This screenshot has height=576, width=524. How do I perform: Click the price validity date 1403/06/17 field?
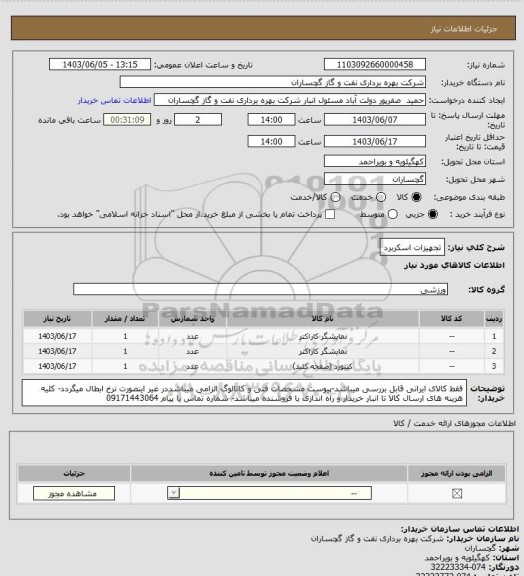click(x=375, y=141)
